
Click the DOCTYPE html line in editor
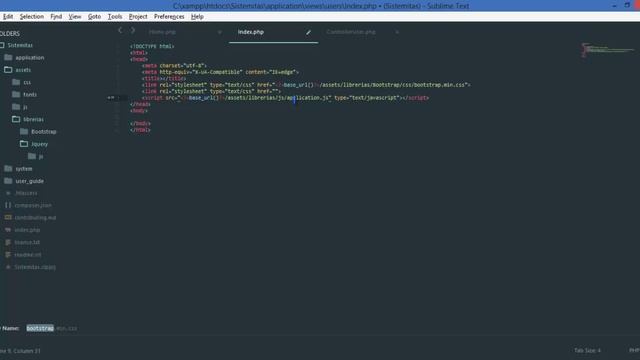click(152, 47)
